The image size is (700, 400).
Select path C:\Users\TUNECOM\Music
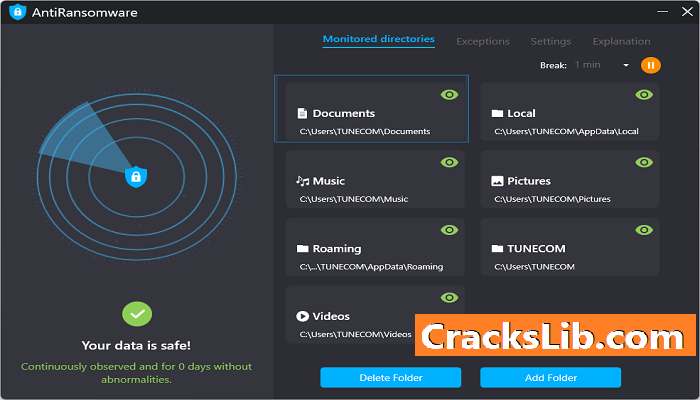[354, 199]
